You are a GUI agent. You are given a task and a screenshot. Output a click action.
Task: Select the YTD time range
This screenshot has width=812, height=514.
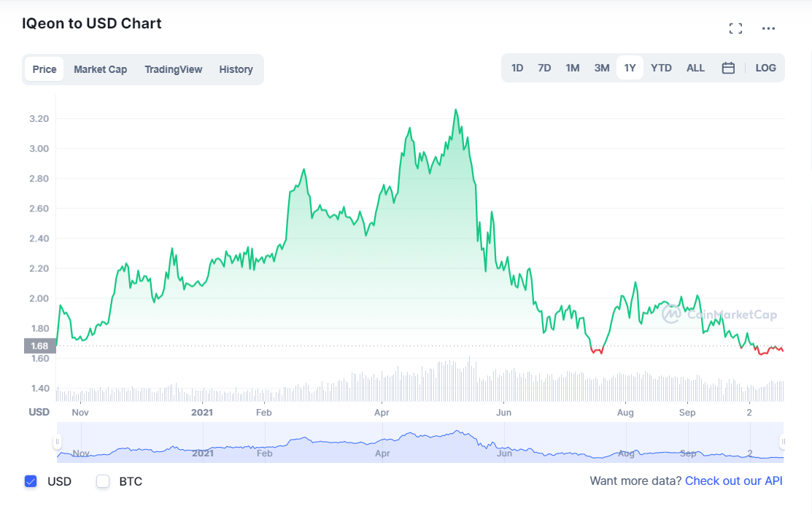(x=661, y=68)
